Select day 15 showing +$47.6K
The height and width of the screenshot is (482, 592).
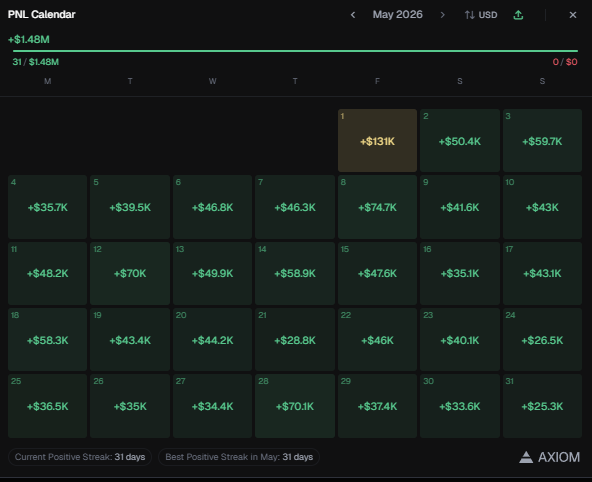pyautogui.click(x=377, y=273)
